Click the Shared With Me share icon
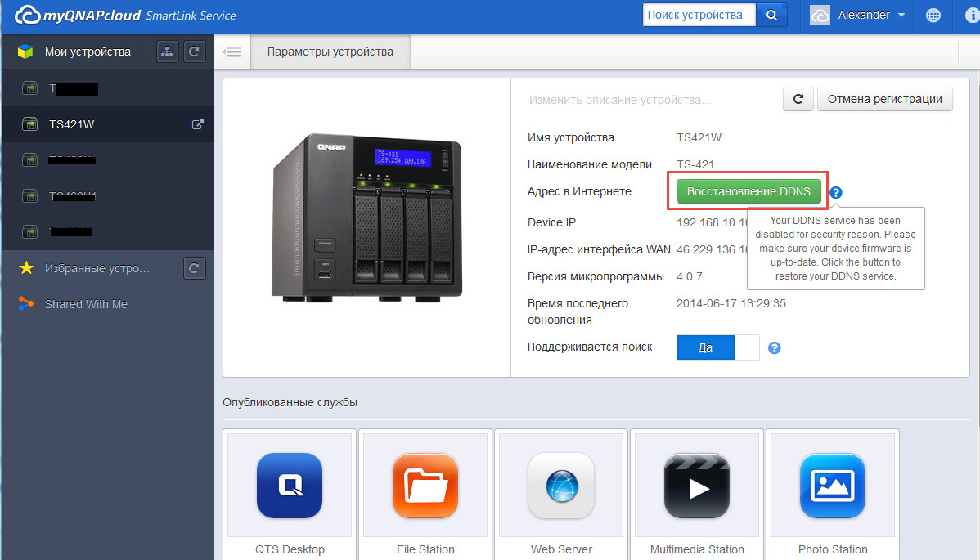This screenshot has height=560, width=980. click(x=25, y=304)
